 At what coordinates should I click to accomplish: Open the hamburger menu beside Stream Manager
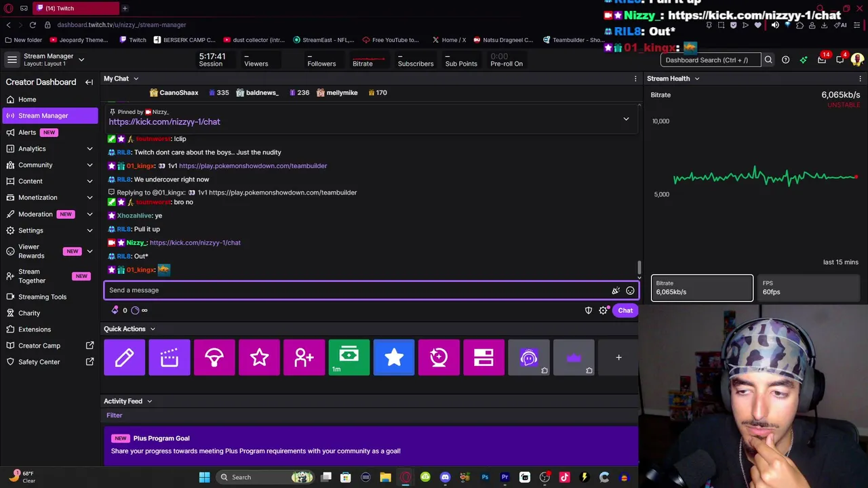coord(12,60)
